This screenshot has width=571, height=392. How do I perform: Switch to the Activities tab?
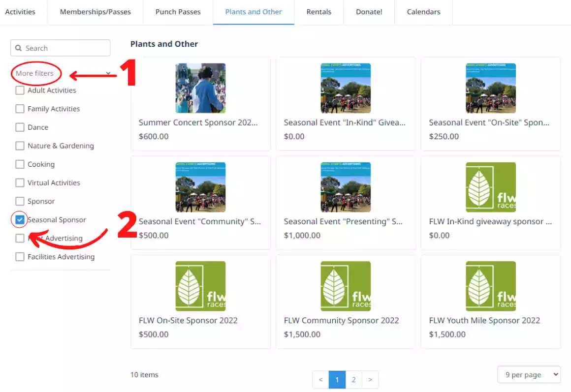20,12
